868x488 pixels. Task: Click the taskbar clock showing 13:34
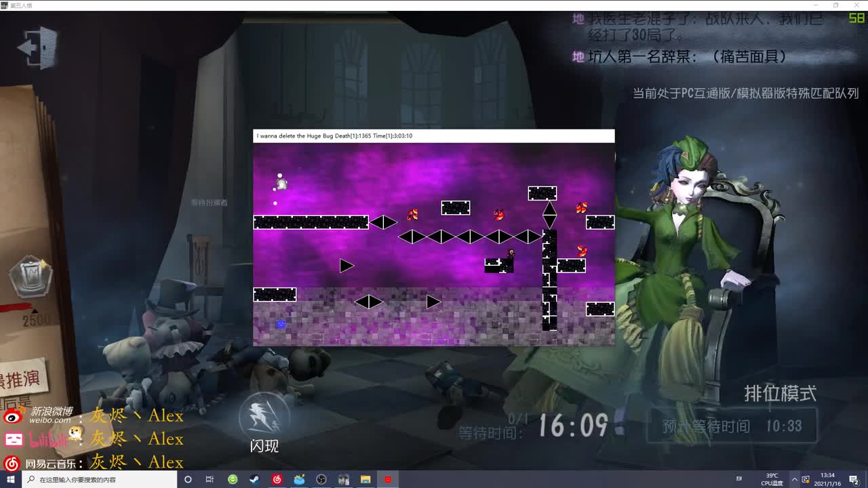828,479
